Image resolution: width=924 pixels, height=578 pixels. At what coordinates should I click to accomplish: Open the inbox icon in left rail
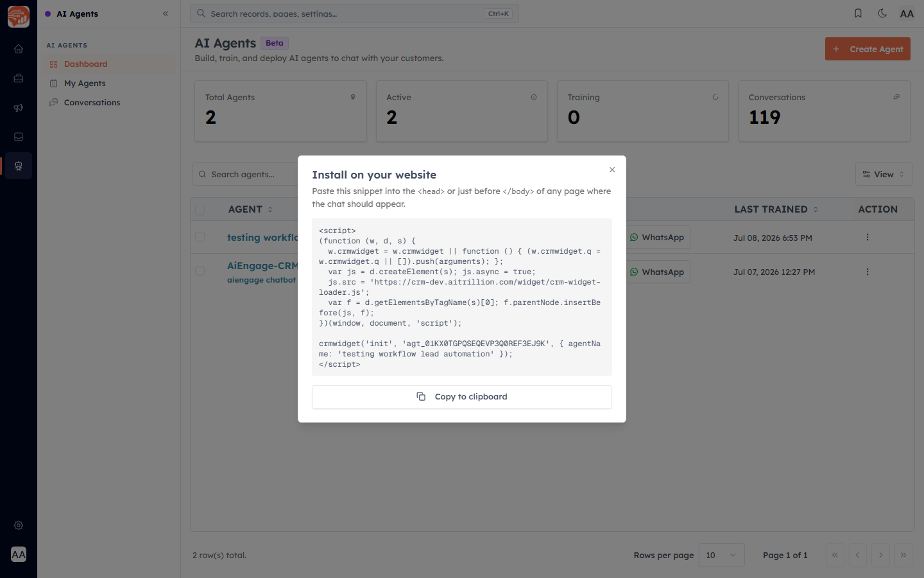point(19,137)
